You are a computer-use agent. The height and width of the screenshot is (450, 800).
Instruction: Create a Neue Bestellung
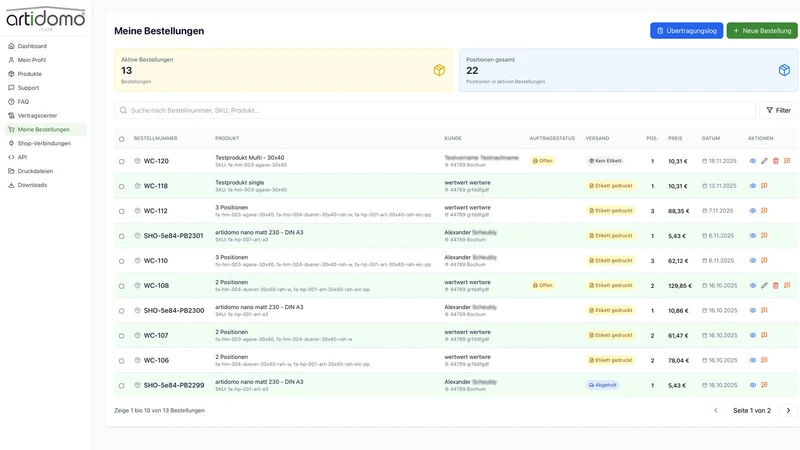762,31
